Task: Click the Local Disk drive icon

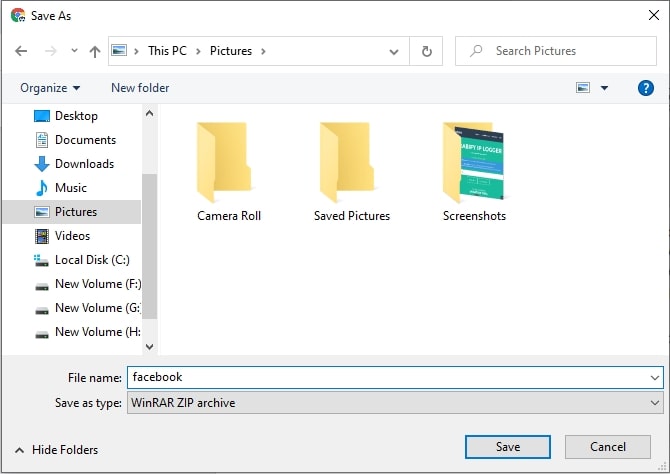Action: pyautogui.click(x=41, y=260)
